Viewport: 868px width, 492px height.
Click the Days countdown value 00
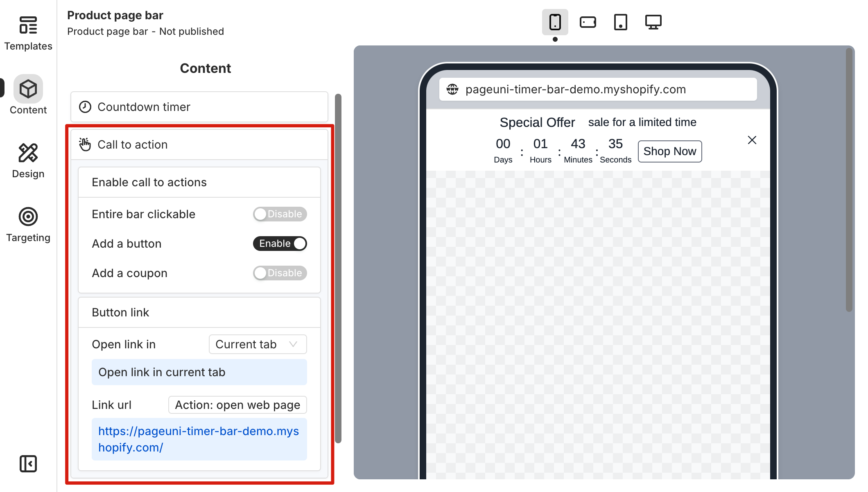[x=503, y=144]
